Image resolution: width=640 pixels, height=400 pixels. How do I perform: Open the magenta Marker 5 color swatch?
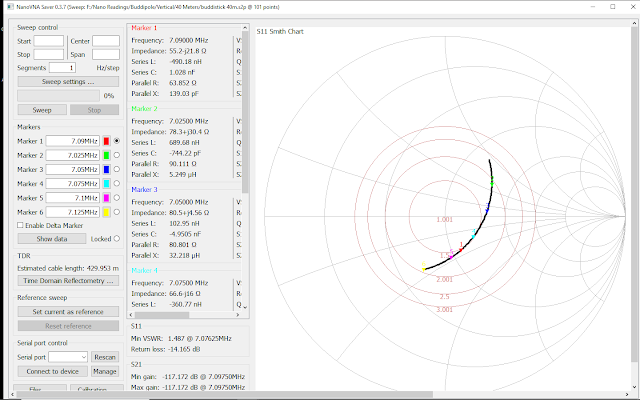[x=106, y=198]
